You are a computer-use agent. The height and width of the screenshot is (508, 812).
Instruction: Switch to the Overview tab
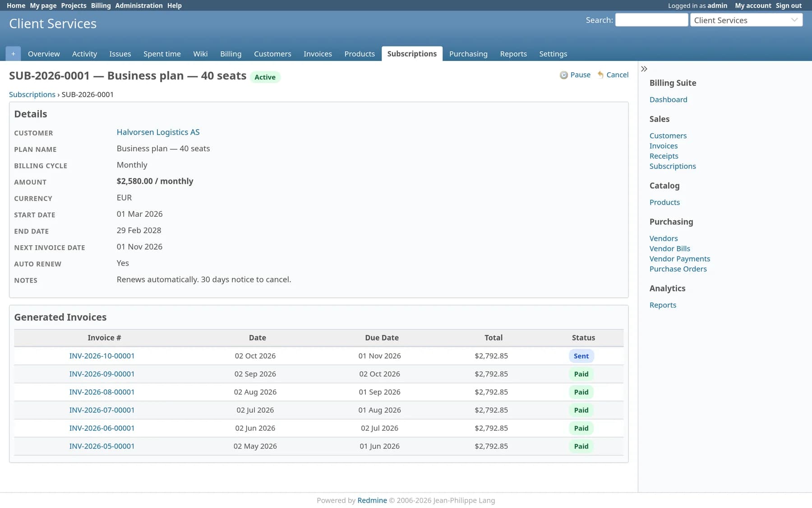(44, 54)
